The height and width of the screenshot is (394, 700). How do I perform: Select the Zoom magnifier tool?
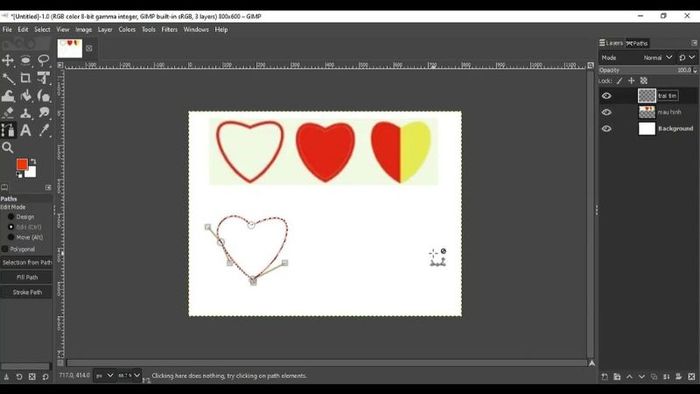click(8, 147)
